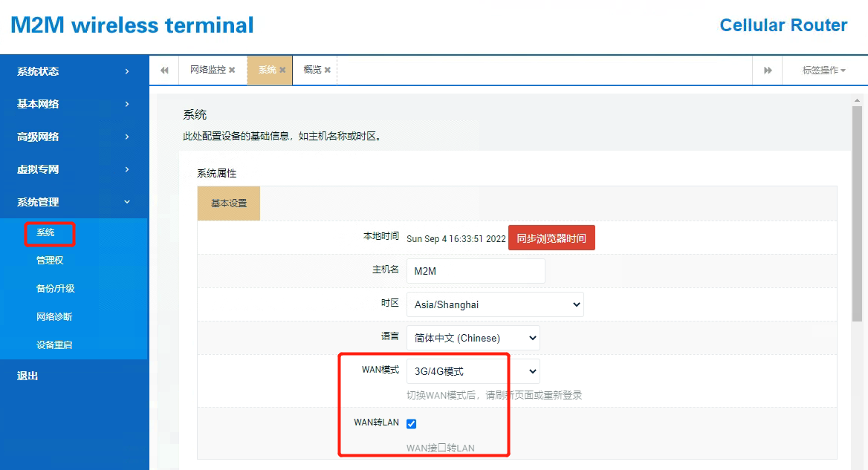
Task: Switch to the 网络监控 tab
Action: tap(207, 70)
